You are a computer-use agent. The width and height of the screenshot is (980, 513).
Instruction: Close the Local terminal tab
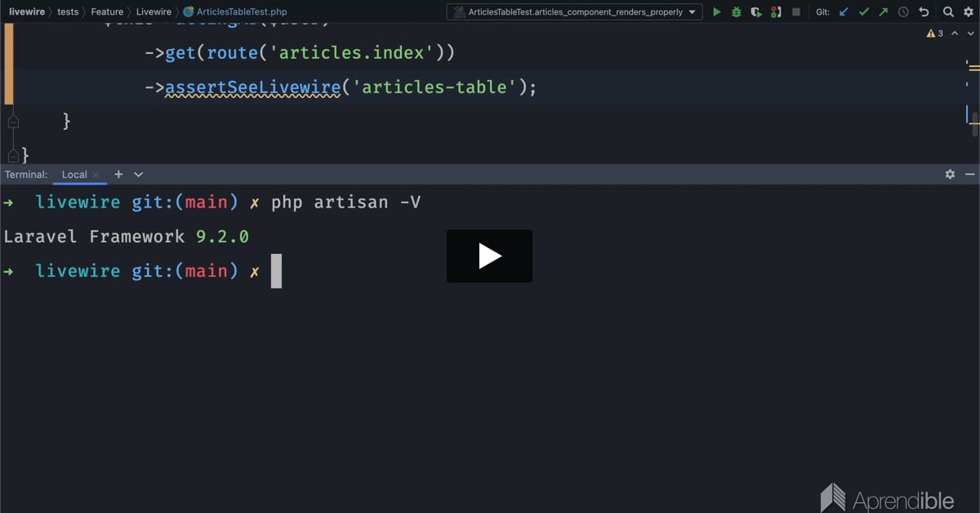coord(96,175)
